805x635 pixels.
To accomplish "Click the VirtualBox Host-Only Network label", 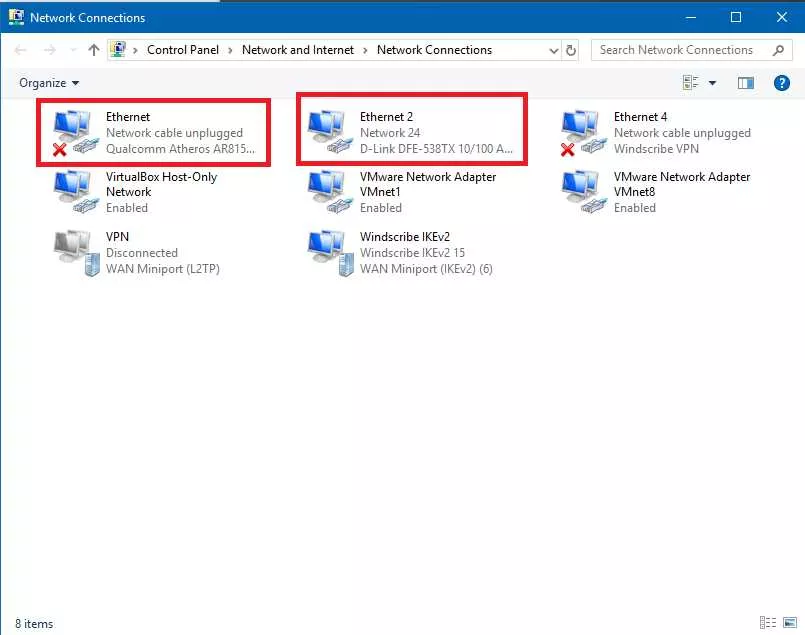I will point(161,184).
